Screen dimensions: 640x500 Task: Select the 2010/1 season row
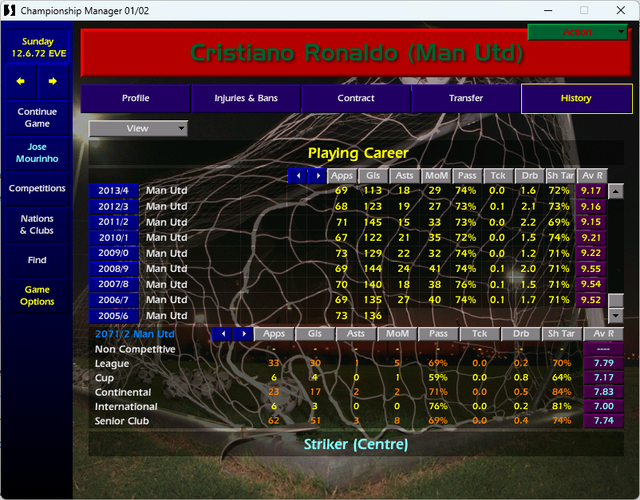click(113, 238)
